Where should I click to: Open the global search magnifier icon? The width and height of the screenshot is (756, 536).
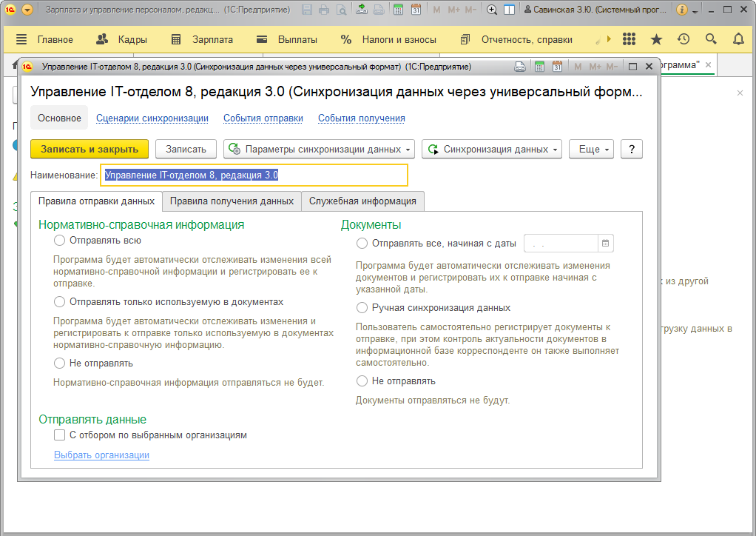(711, 38)
